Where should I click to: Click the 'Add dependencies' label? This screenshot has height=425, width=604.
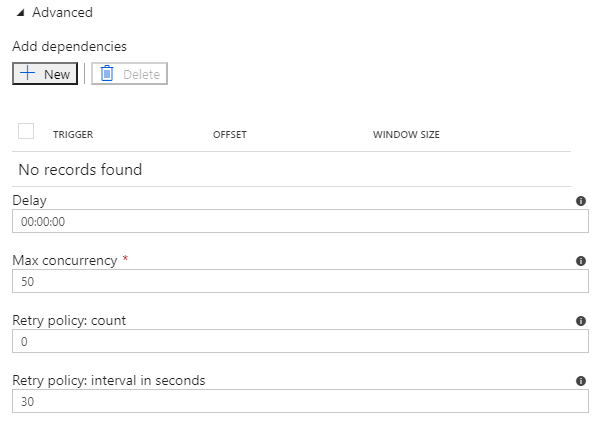(69, 46)
